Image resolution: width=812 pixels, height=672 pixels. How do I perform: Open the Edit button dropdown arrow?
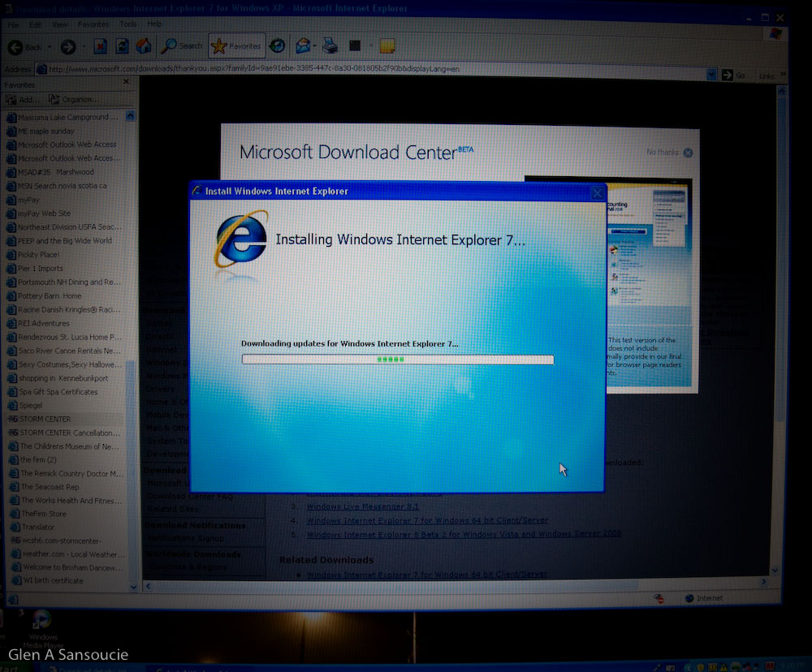pyautogui.click(x=371, y=46)
